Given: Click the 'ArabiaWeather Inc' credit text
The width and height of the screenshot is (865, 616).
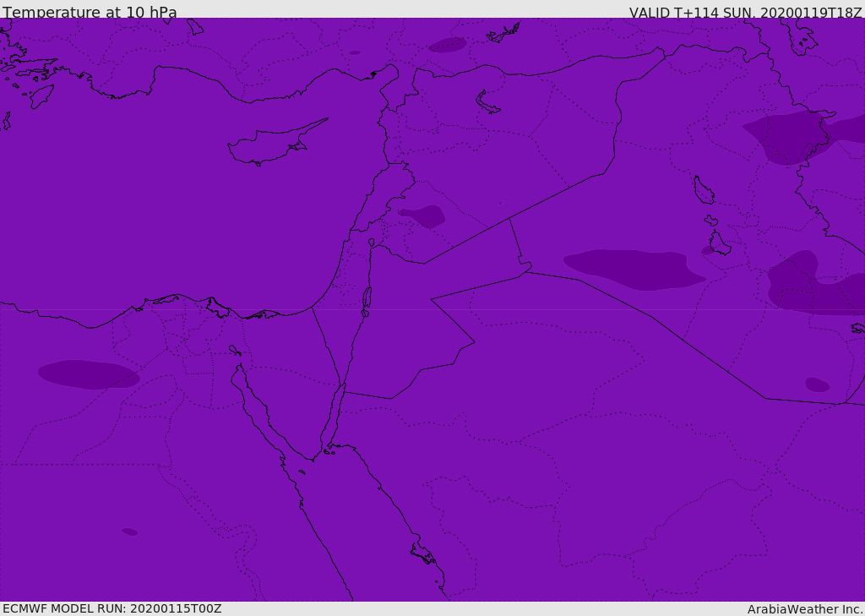Looking at the screenshot, I should tap(804, 609).
